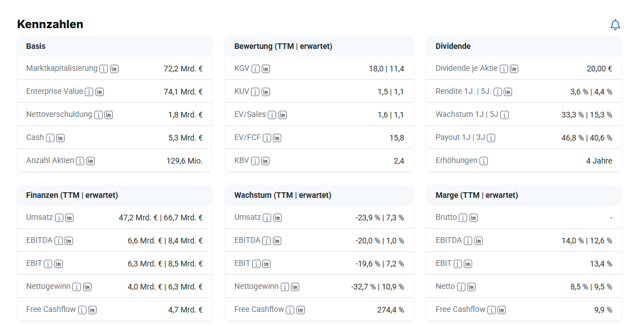The width and height of the screenshot is (644, 326).
Task: Select the Dividende section header
Action: [453, 46]
